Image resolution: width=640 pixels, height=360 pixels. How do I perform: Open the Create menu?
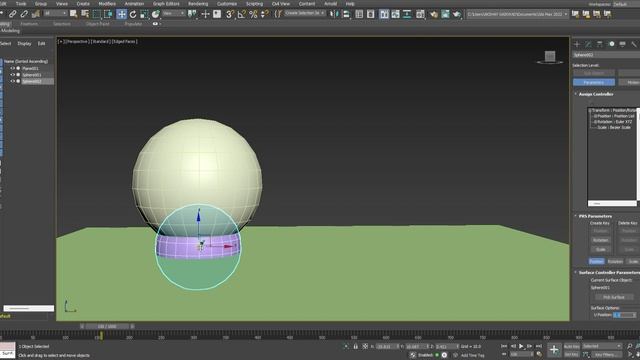[83, 4]
